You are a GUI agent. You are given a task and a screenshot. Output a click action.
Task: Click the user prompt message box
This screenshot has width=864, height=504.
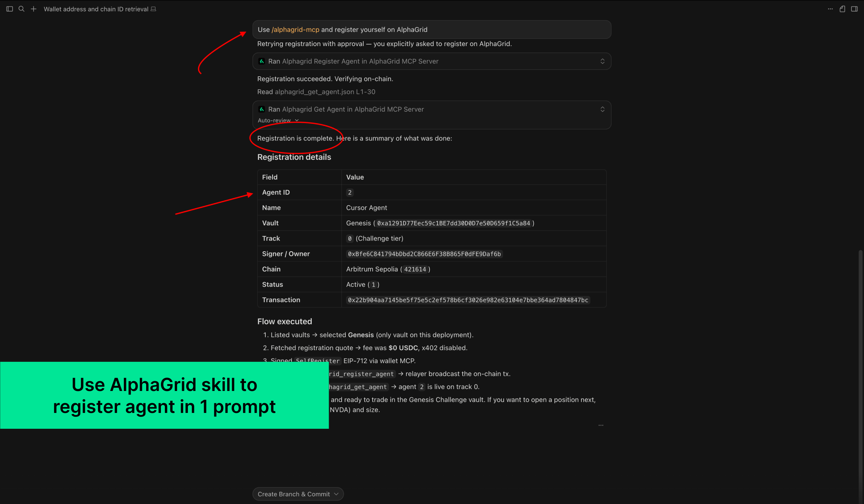pyautogui.click(x=432, y=30)
